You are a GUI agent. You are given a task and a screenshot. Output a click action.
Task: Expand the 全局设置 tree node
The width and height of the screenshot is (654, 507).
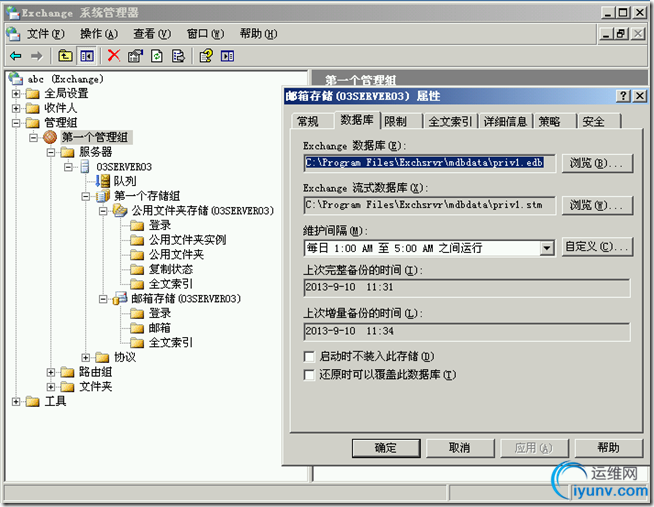coord(16,94)
